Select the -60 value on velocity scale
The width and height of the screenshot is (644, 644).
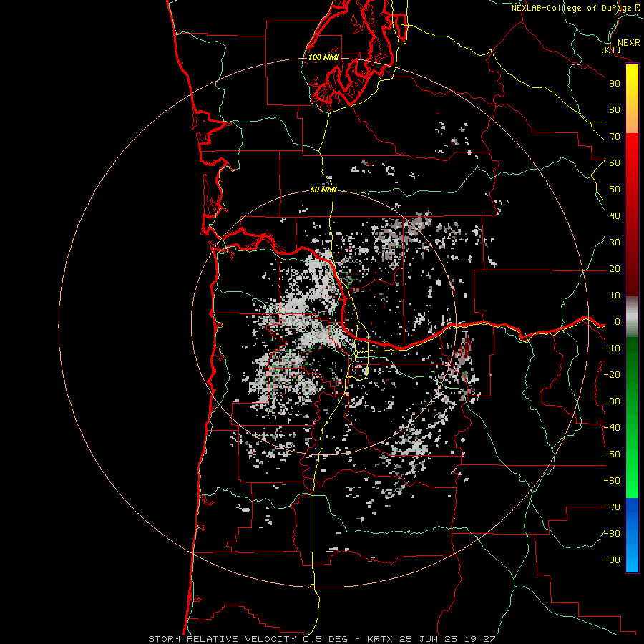[x=612, y=481]
